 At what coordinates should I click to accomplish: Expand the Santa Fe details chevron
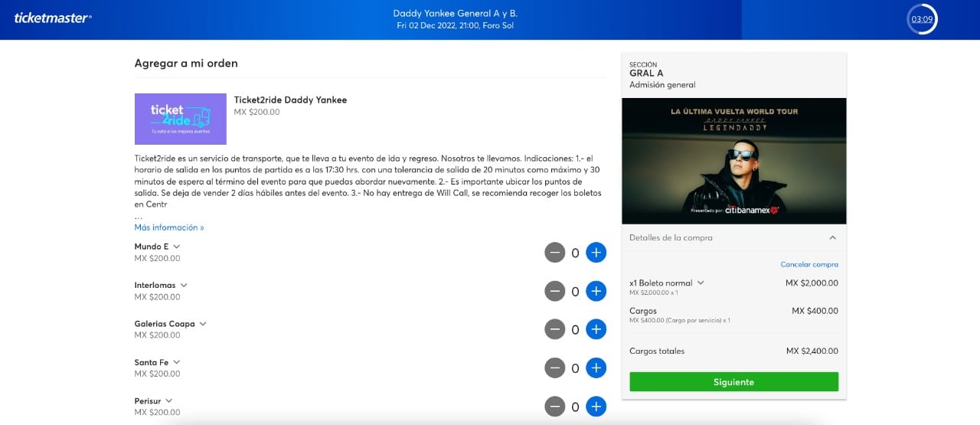click(176, 362)
